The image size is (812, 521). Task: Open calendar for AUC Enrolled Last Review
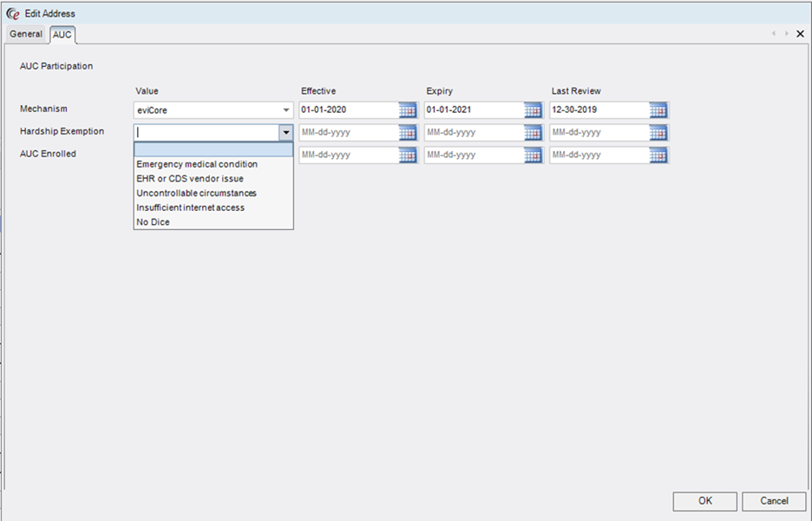coord(658,155)
